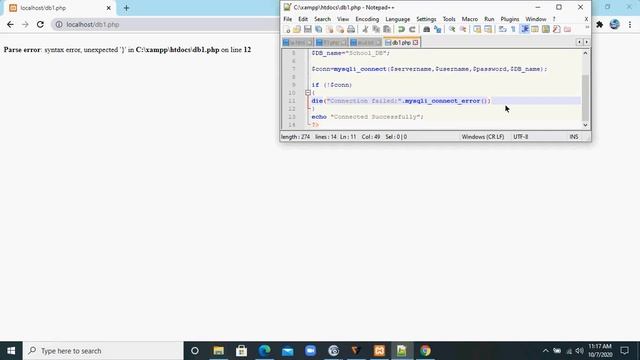The image size is (640, 360).
Task: Open Find with the binoculars icon
Action: click(x=427, y=29)
